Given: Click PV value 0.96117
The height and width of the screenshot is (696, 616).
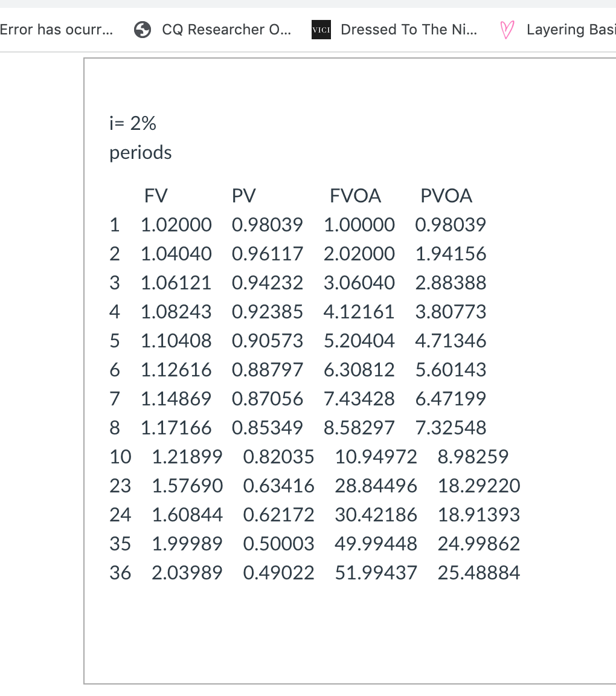Looking at the screenshot, I should 267,254.
